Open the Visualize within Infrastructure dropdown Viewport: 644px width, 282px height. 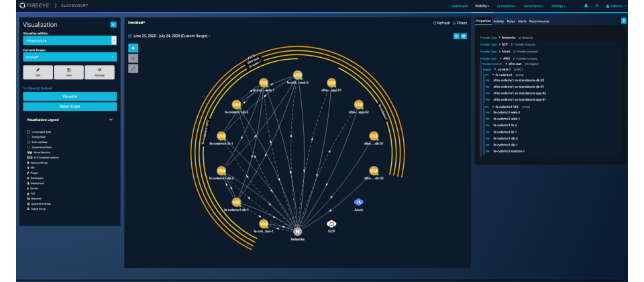click(x=70, y=41)
